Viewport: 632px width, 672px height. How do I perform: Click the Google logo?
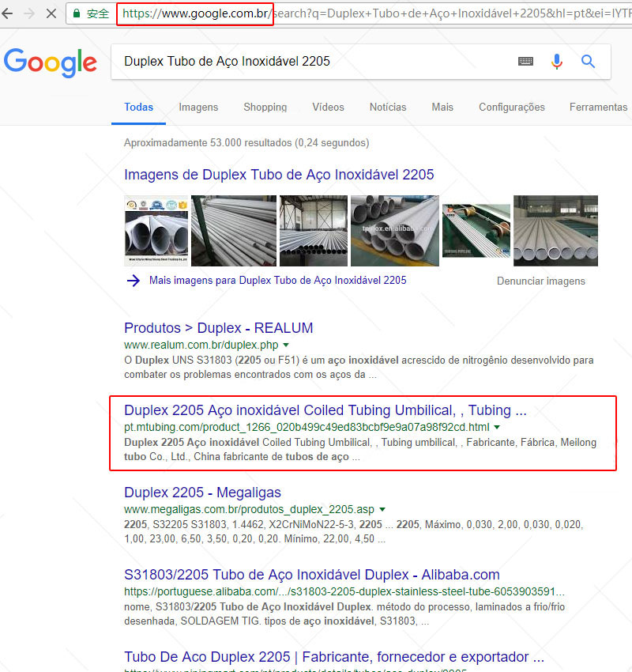click(x=50, y=62)
